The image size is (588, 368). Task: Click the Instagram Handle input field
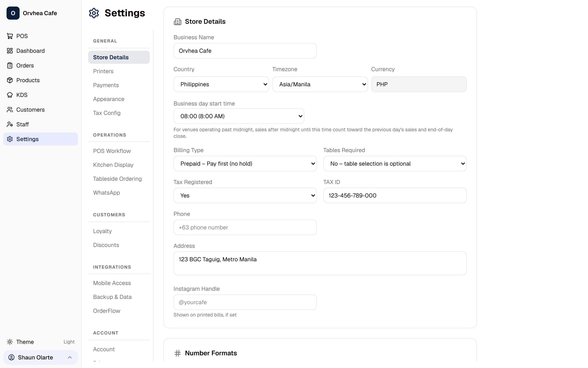click(245, 302)
